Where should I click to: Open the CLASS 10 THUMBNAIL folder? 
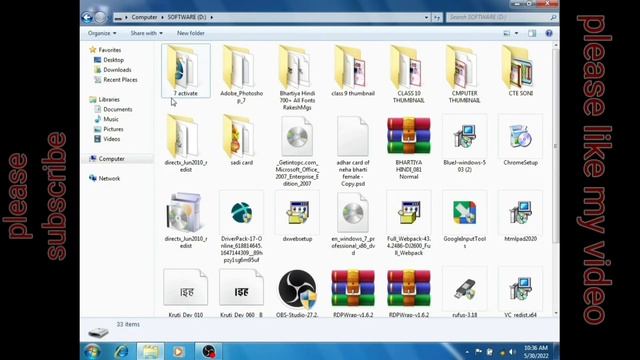point(409,74)
